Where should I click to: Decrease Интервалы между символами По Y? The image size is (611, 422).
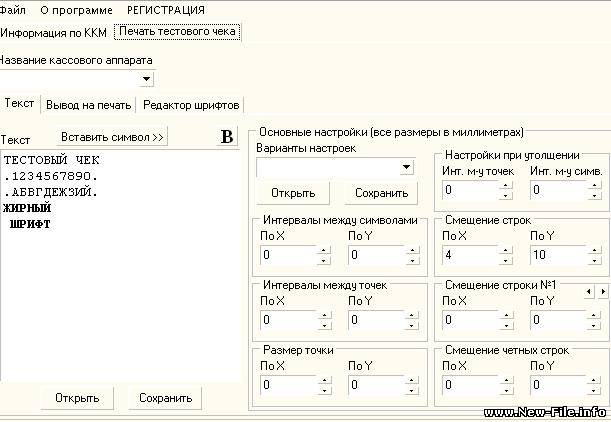[x=412, y=260]
